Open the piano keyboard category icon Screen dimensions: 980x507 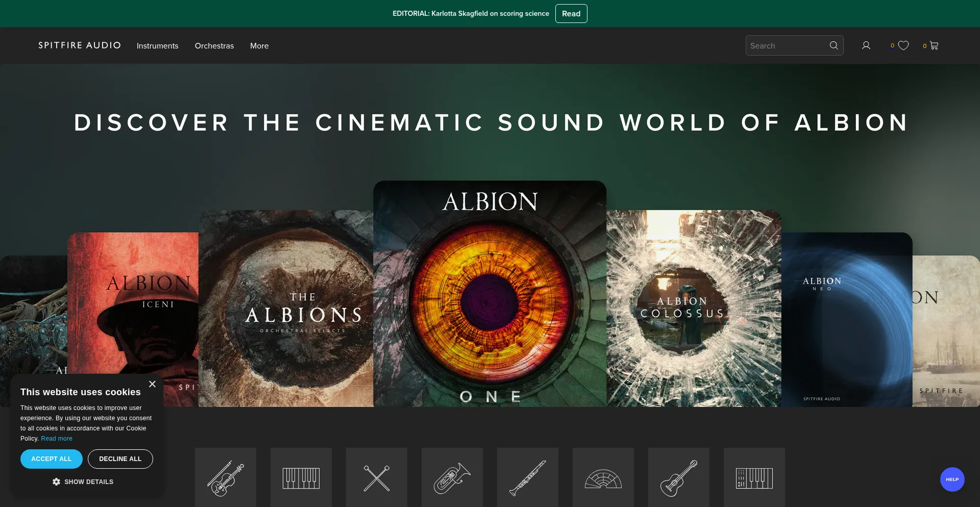(301, 477)
